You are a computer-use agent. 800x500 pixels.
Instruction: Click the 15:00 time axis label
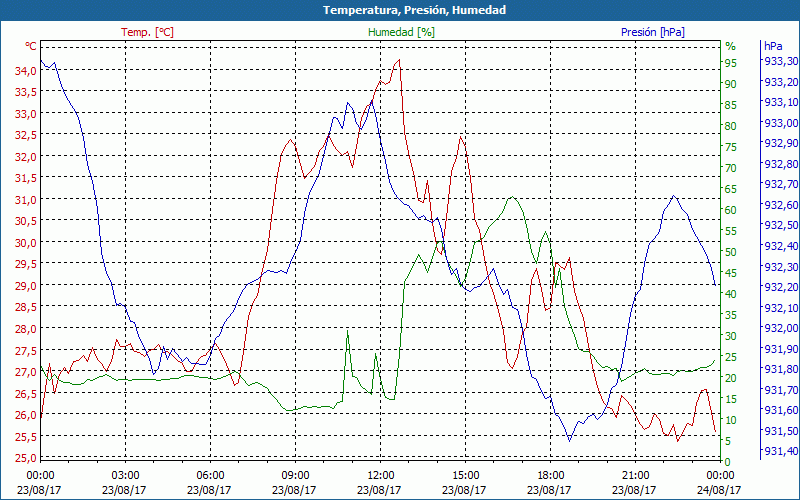tap(465, 476)
